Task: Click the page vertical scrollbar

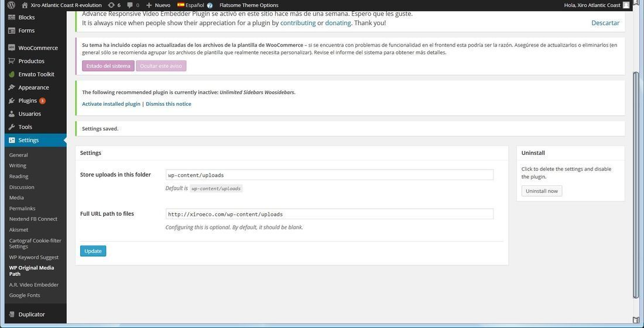Action: pos(636,185)
